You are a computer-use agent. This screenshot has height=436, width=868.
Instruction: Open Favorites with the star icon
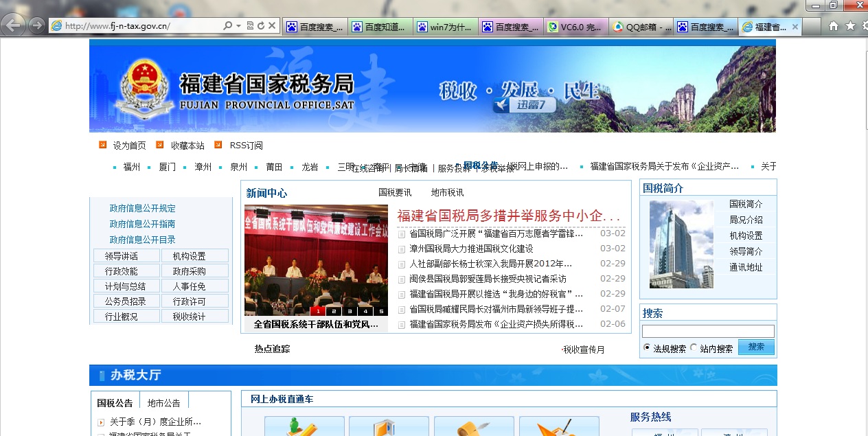[850, 26]
